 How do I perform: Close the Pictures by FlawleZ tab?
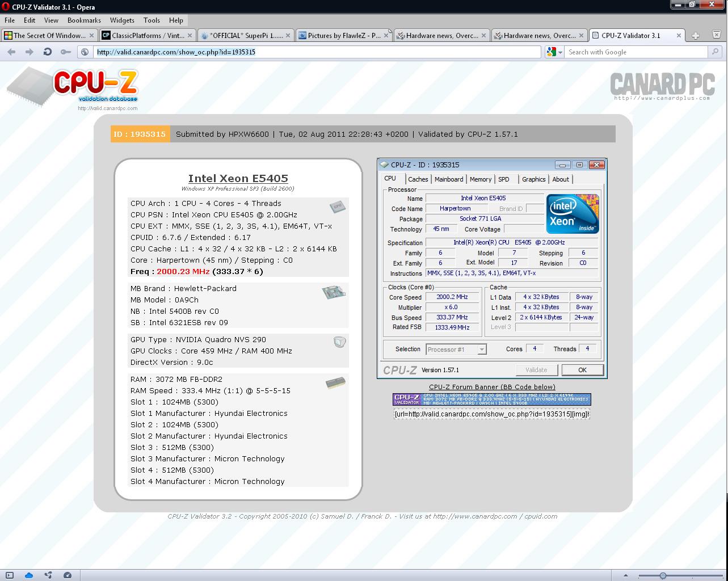click(x=386, y=35)
